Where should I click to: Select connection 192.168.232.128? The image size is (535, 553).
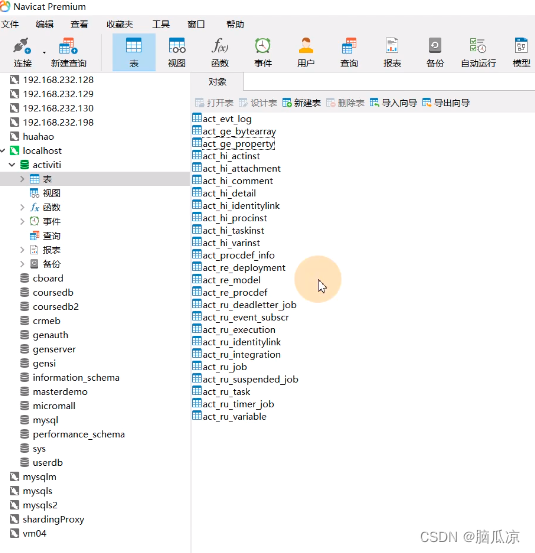pos(52,80)
